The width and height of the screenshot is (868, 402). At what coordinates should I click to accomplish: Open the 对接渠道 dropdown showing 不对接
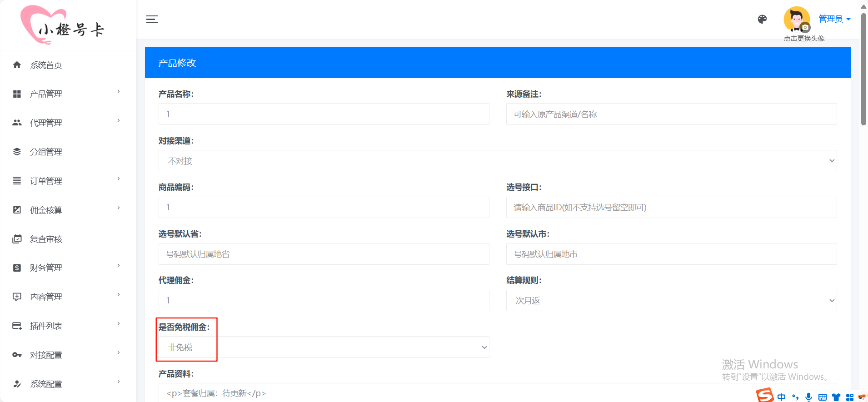498,161
